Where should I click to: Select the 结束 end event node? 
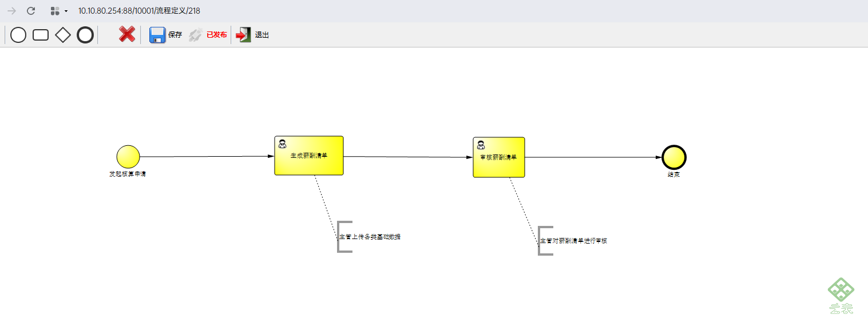(674, 157)
